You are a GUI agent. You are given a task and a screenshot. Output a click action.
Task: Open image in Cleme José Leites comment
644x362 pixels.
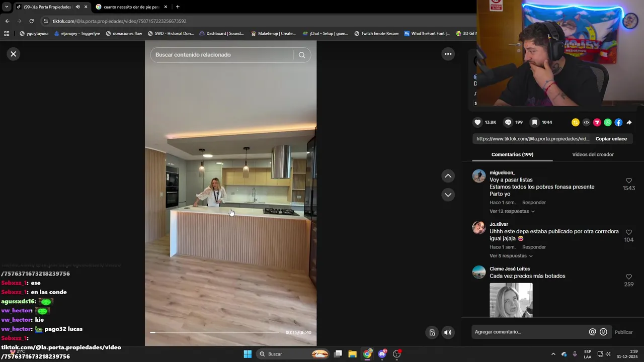click(511, 300)
